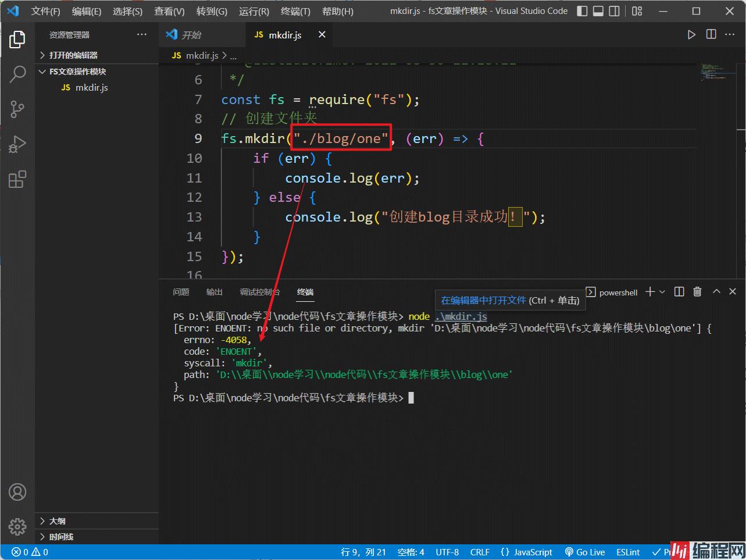Image resolution: width=746 pixels, height=560 pixels.
Task: Split the terminal pane
Action: pos(679,292)
